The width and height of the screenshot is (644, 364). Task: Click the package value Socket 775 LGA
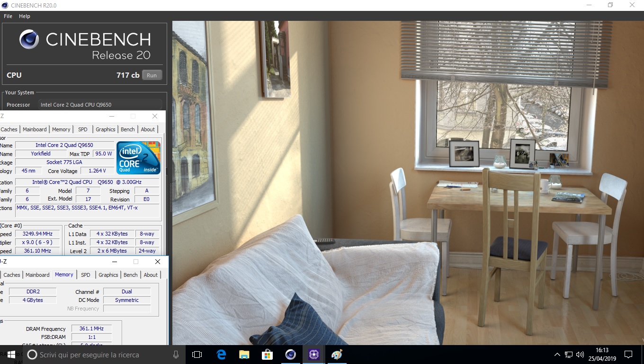coord(64,162)
